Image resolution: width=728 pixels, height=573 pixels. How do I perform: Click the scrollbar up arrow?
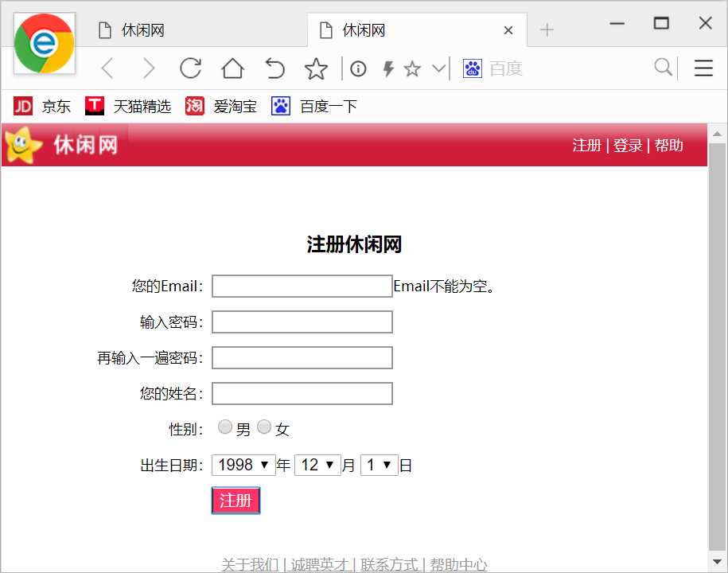tap(717, 134)
